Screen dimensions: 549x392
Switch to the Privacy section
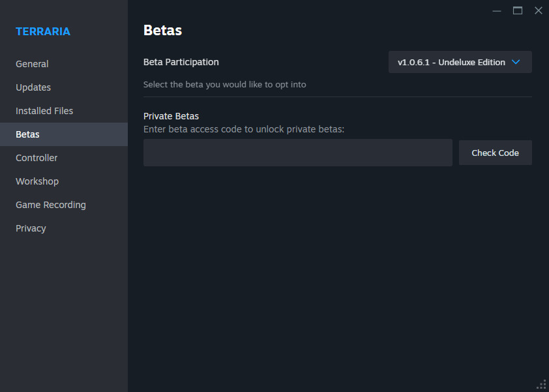pyautogui.click(x=31, y=228)
